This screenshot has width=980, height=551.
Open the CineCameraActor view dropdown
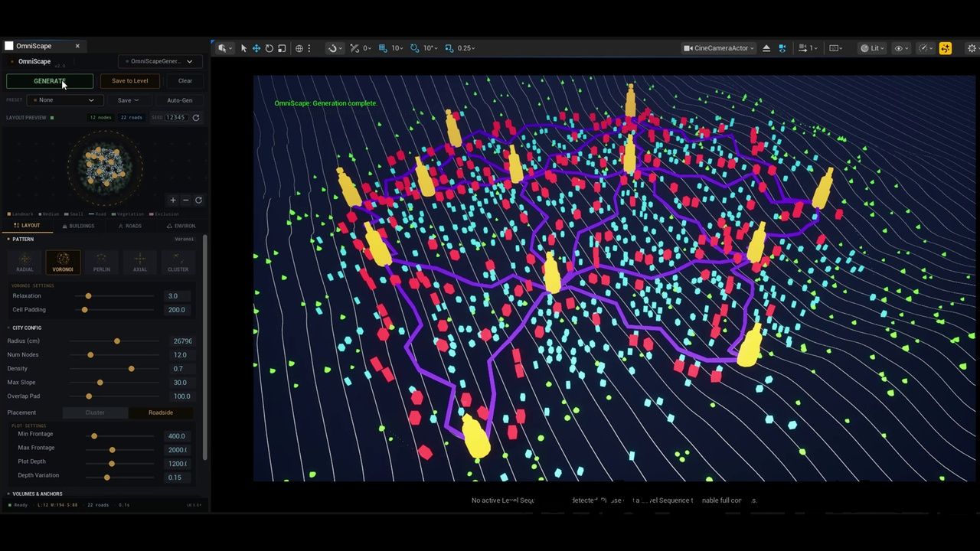click(x=719, y=48)
